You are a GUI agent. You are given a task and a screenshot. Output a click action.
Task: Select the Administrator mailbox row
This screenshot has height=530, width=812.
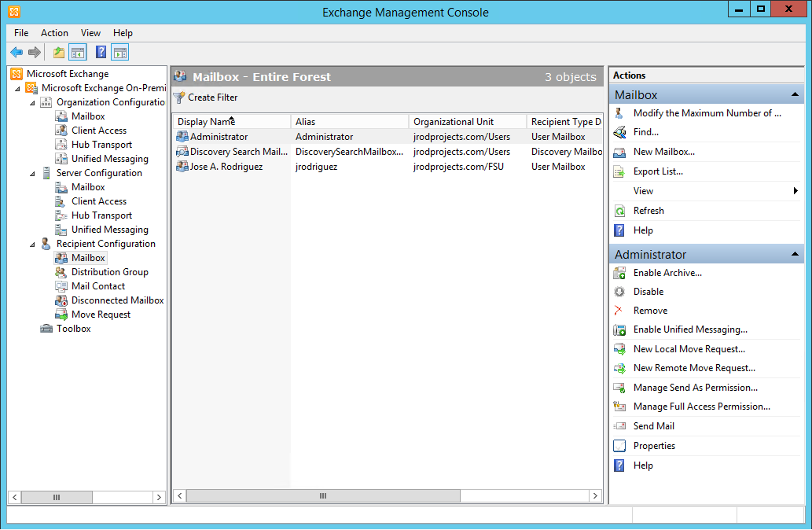(388, 137)
